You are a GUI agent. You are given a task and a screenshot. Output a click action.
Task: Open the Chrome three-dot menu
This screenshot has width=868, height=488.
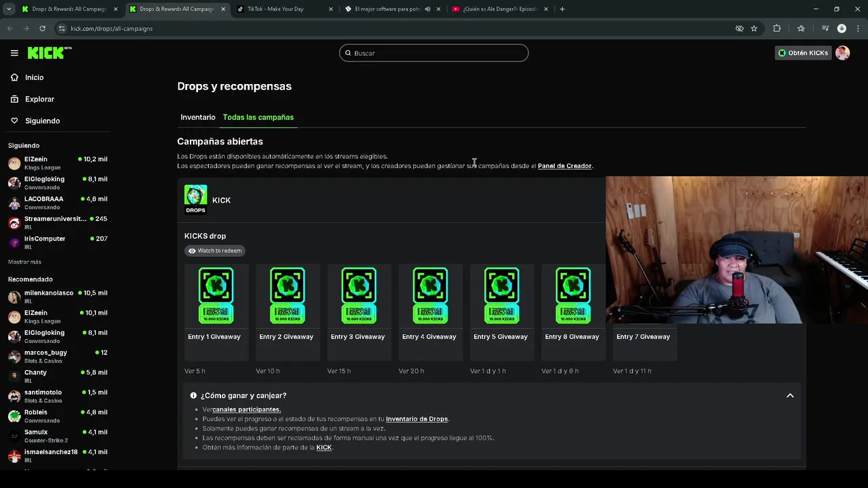pyautogui.click(x=859, y=28)
